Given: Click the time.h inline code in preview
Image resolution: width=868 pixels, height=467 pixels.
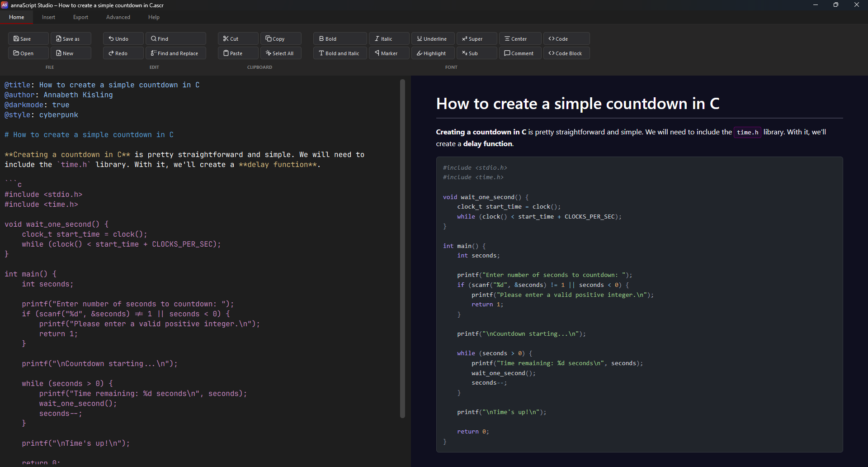Looking at the screenshot, I should point(747,132).
